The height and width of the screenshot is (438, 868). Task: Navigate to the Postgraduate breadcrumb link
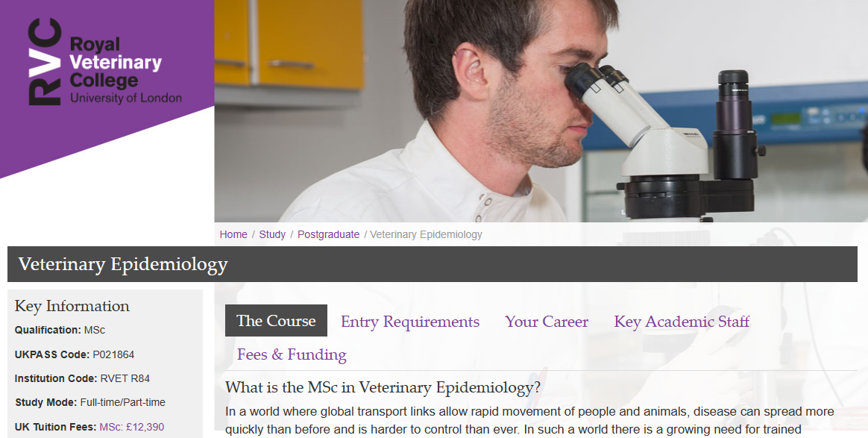coord(328,234)
